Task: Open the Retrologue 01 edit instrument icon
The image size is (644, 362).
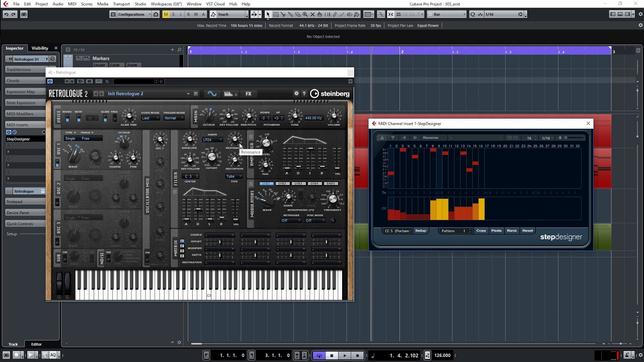Action: 52,59
